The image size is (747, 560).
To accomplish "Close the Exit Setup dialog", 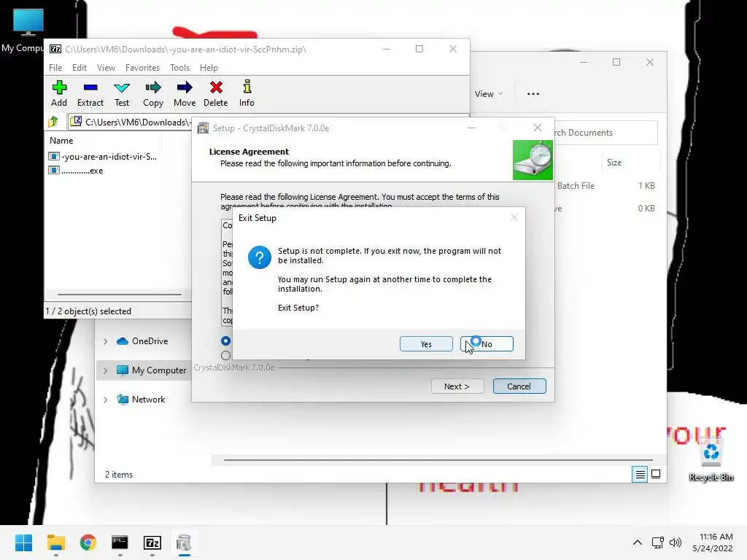I will click(x=514, y=217).
